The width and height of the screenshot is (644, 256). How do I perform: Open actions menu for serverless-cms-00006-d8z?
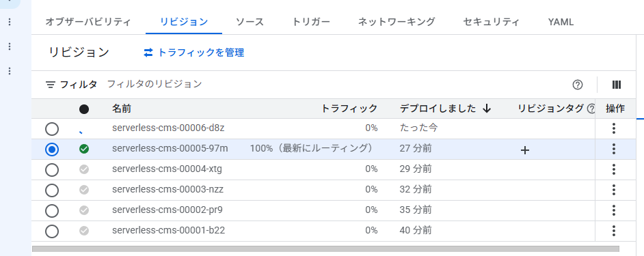click(614, 128)
